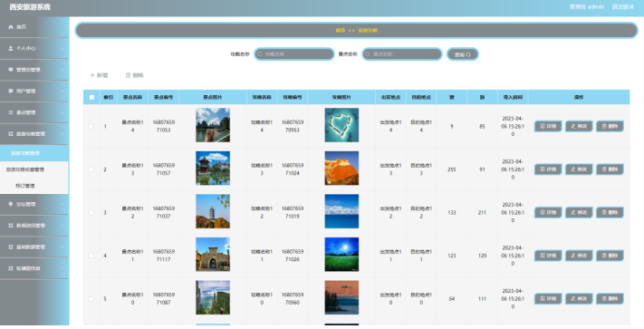This screenshot has width=644, height=329.
Task: Expand 用户管理 using its chevron
Action: pos(62,92)
